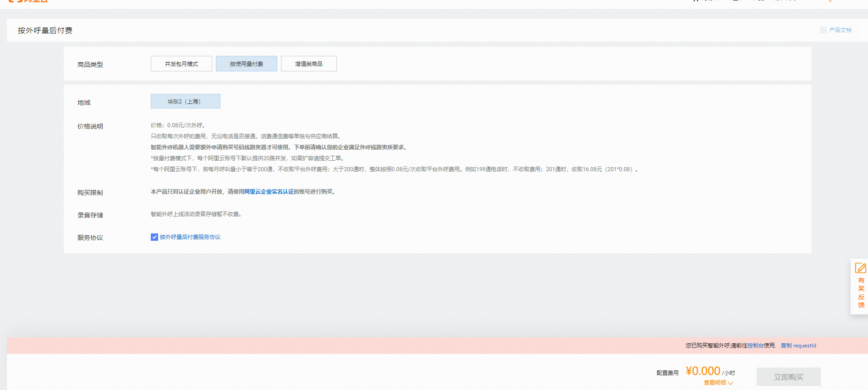Click the 有奖反馈 feedback pencil icon
The image size is (868, 390).
[861, 268]
